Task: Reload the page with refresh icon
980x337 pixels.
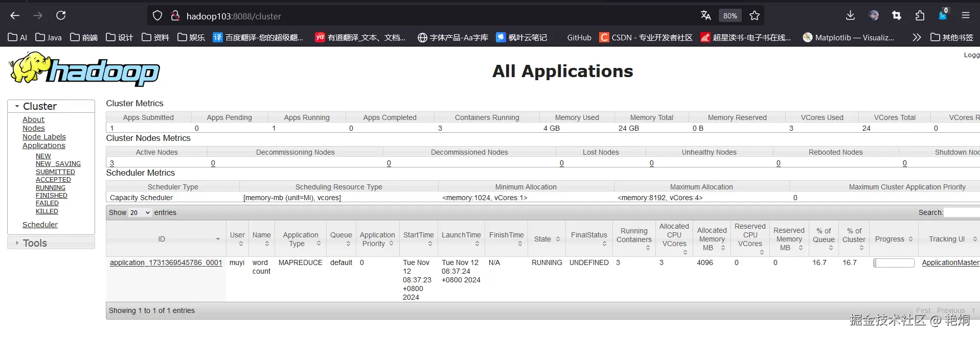Action: 61,15
